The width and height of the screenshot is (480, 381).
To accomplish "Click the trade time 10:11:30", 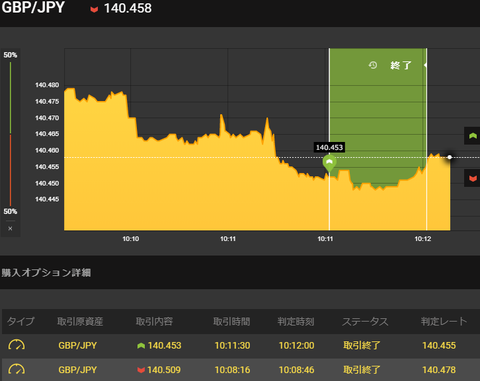I will click(x=232, y=345).
